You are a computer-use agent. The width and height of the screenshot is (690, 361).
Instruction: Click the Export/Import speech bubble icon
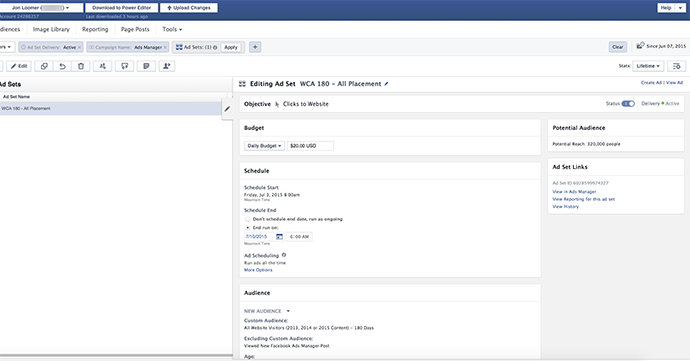[125, 66]
